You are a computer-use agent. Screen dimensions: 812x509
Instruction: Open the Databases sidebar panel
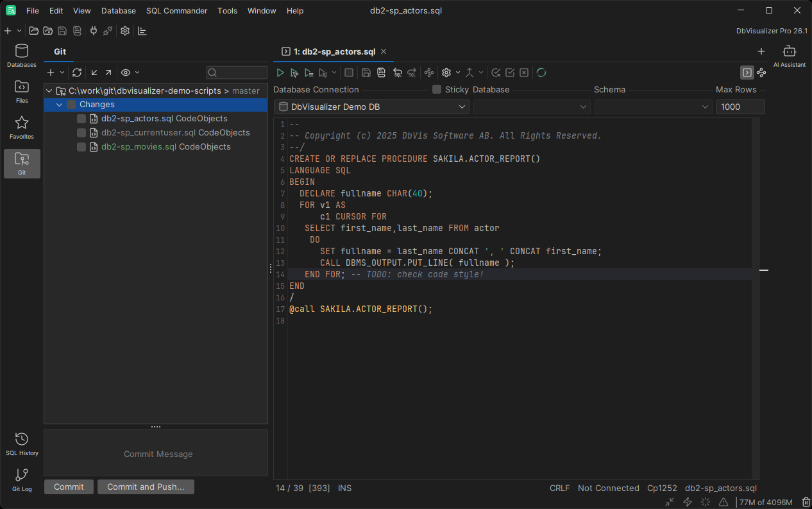point(22,56)
